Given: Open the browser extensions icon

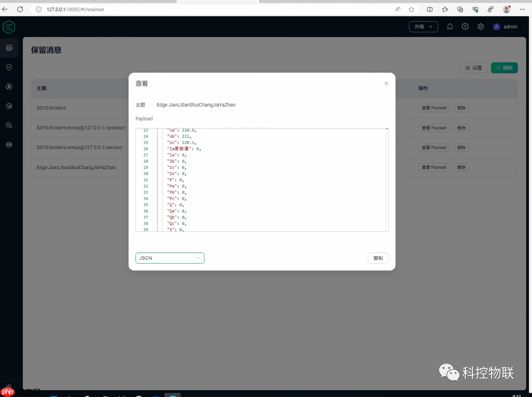Looking at the screenshot, I should click(x=491, y=9).
